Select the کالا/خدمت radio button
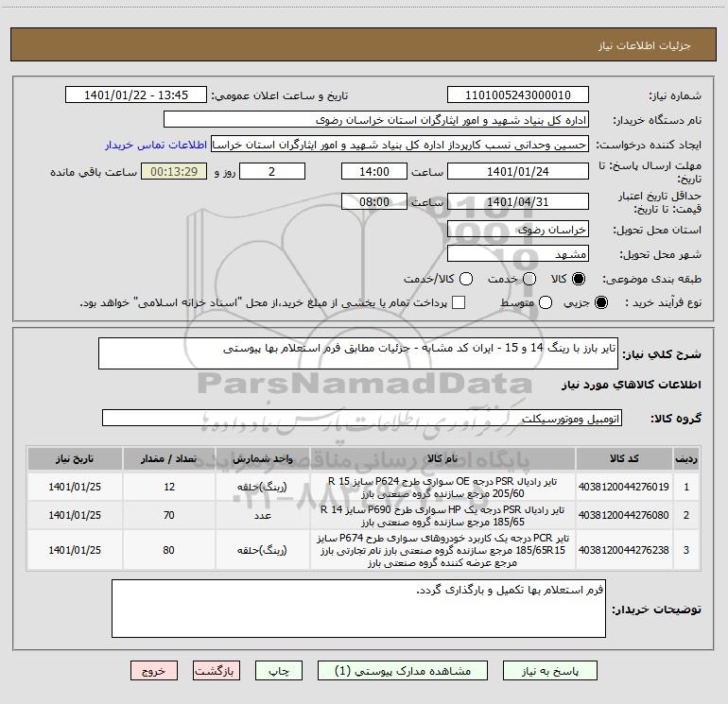 (x=466, y=279)
